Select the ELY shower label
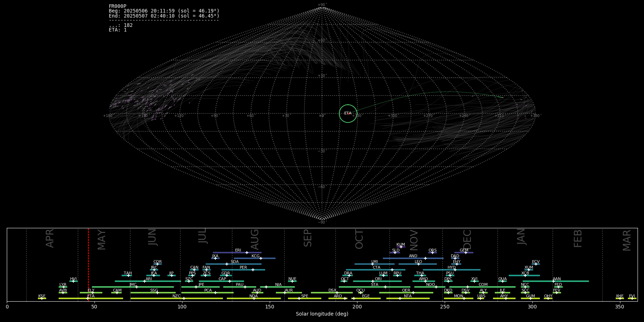Screen dimensions: 644x322 click(x=91, y=291)
